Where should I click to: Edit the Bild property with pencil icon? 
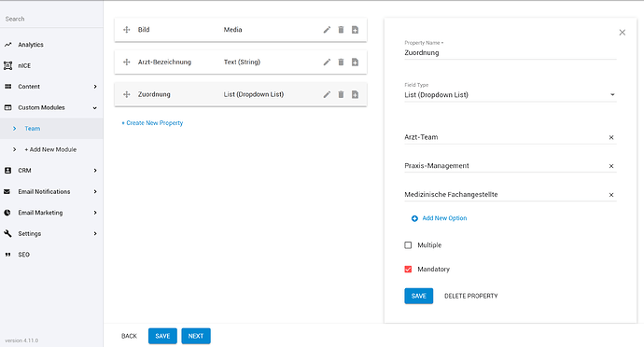pos(327,30)
